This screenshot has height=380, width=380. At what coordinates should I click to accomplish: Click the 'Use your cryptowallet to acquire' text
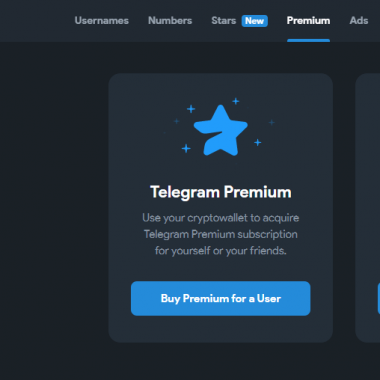221,218
